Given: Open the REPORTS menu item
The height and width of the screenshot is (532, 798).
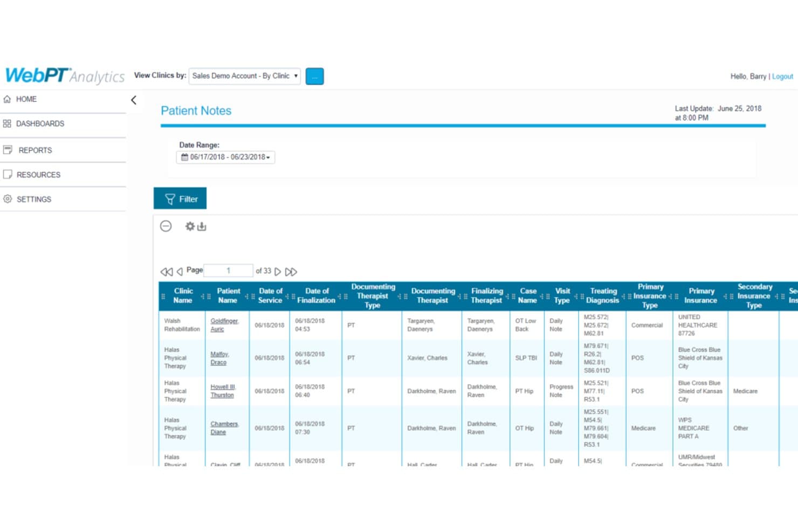Looking at the screenshot, I should pos(35,150).
